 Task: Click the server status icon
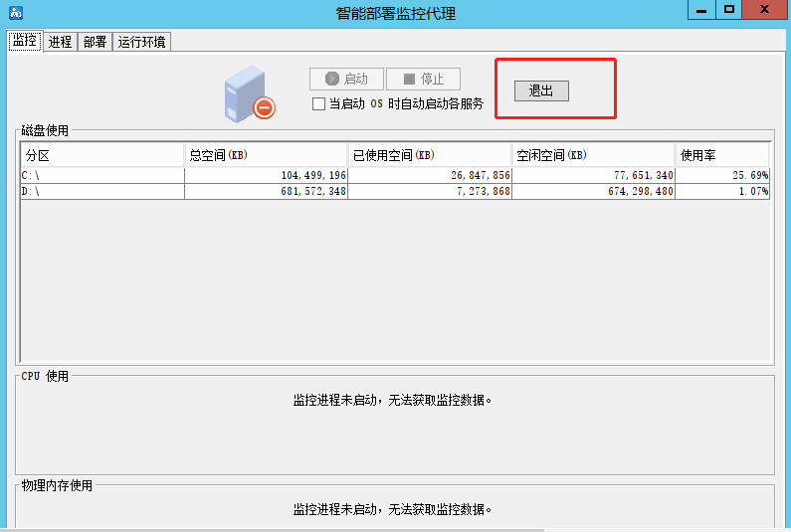(250, 94)
